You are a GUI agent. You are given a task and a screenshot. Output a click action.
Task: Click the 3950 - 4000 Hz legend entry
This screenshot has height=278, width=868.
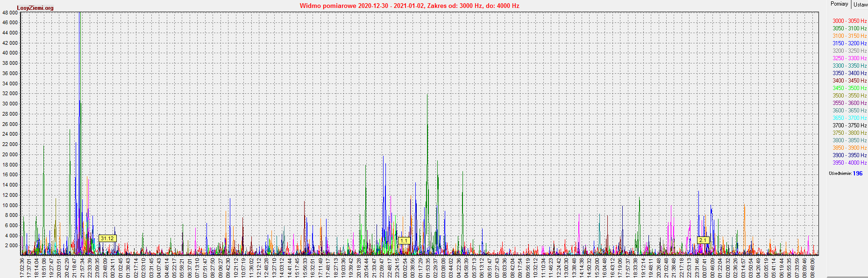[849, 163]
